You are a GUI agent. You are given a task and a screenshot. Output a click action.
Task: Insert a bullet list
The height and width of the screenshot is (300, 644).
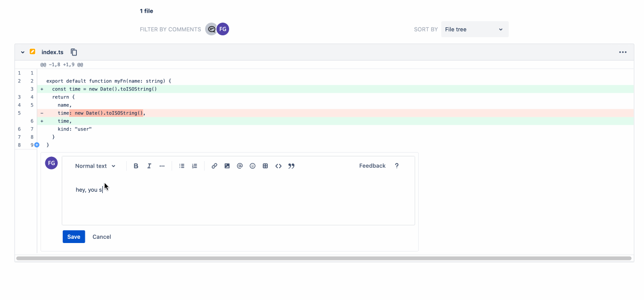tap(182, 166)
